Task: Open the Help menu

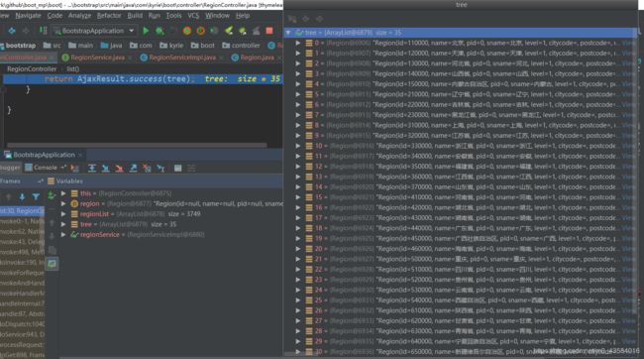Action: [x=243, y=16]
